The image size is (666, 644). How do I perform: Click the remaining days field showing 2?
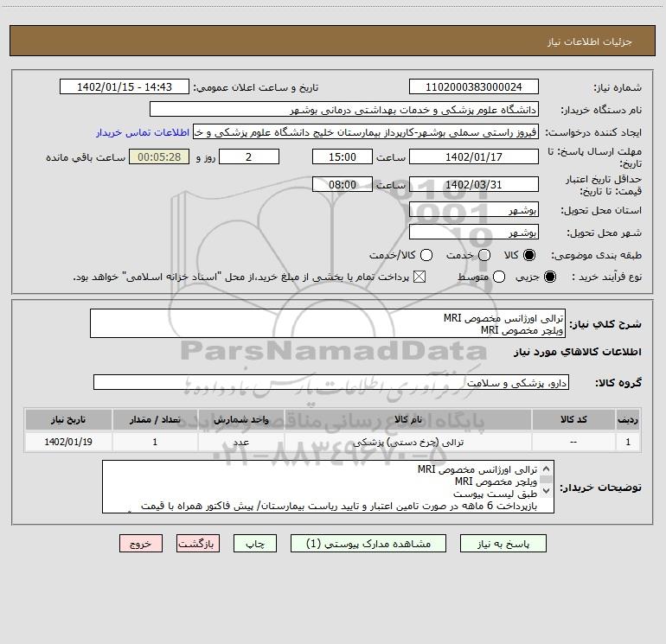tap(249, 156)
